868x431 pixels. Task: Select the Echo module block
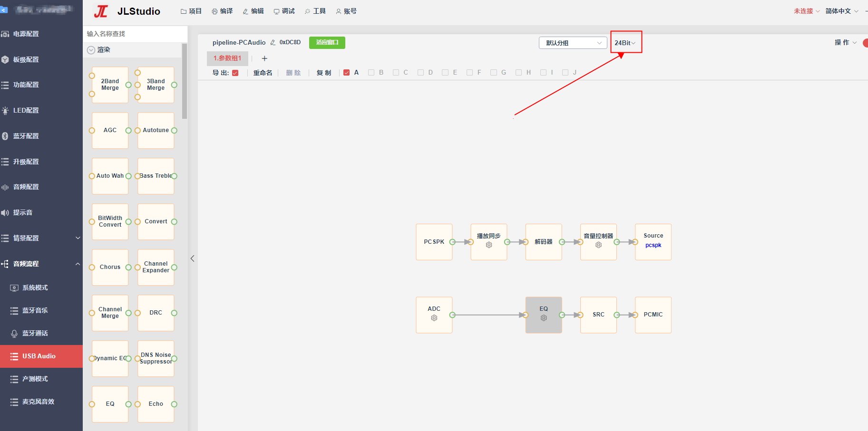pos(156,404)
